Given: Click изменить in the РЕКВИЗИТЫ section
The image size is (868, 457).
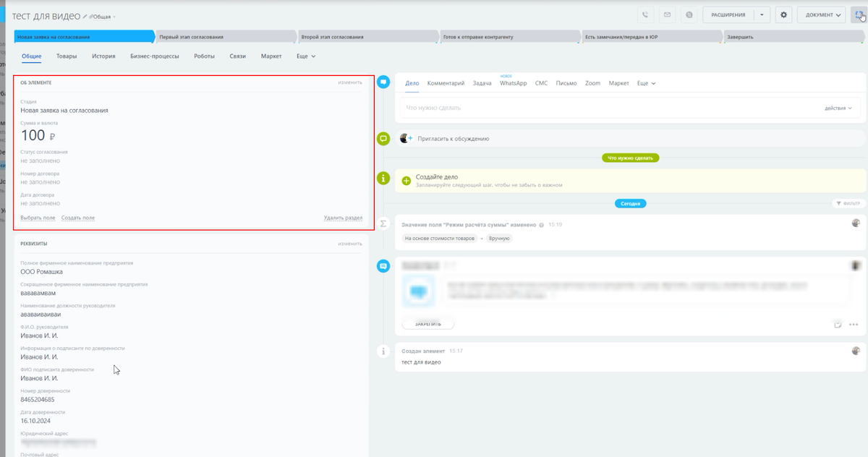Looking at the screenshot, I should pyautogui.click(x=350, y=244).
